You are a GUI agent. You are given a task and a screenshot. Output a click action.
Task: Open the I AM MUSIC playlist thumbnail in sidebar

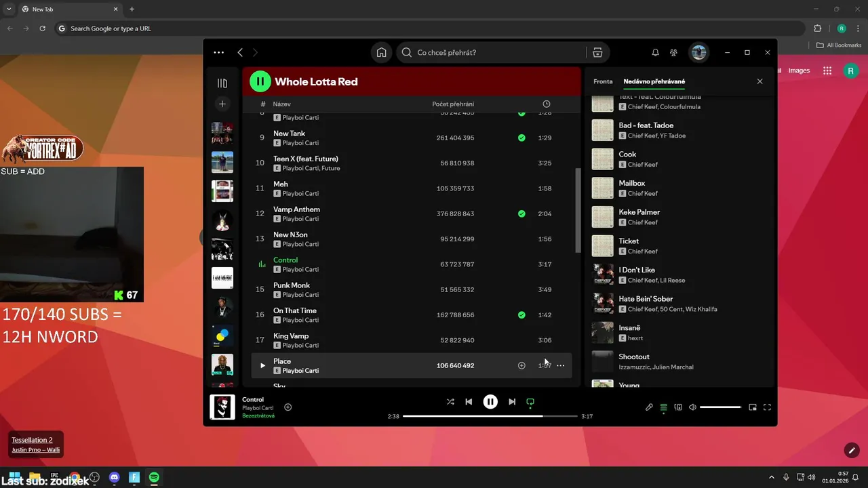[x=222, y=278]
